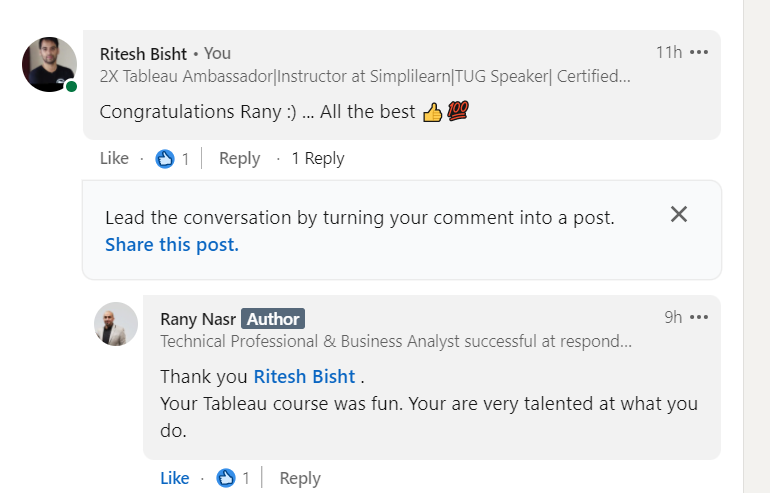Click the Author badge next to Rany
Image resolution: width=770 pixels, height=493 pixels.
[273, 318]
